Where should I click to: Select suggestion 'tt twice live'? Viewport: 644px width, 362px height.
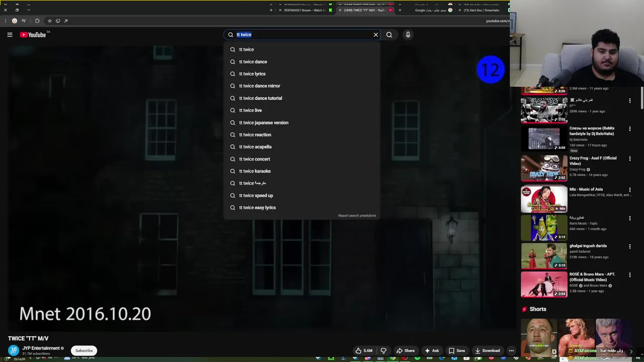tap(302, 110)
